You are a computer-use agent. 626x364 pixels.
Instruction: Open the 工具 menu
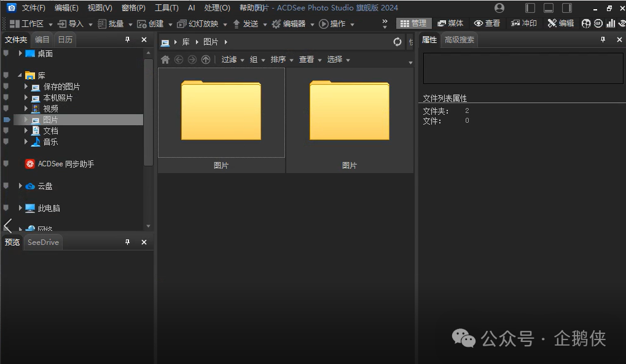(x=166, y=8)
